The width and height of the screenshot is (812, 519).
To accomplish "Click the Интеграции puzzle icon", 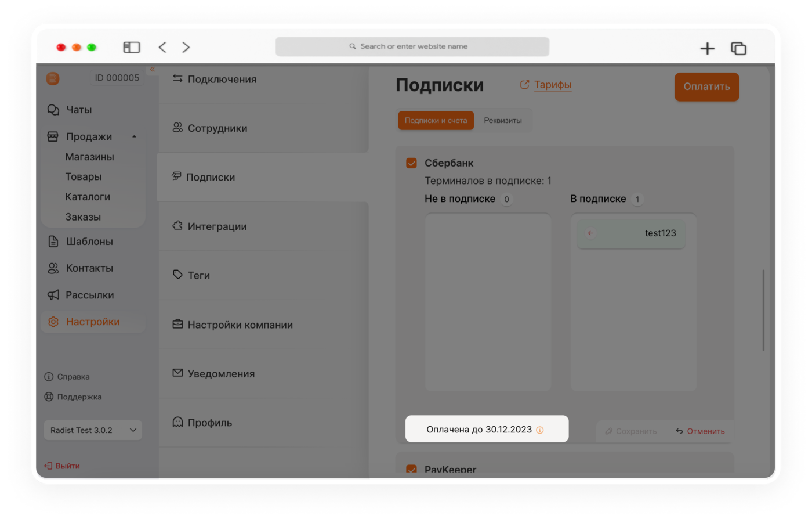I will [177, 226].
